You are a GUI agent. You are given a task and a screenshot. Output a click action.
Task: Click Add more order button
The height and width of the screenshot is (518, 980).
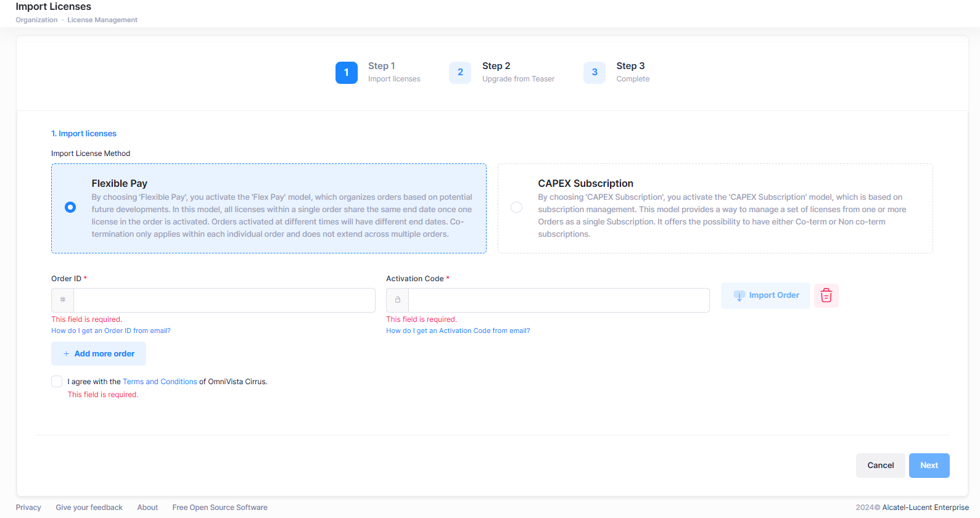(99, 354)
